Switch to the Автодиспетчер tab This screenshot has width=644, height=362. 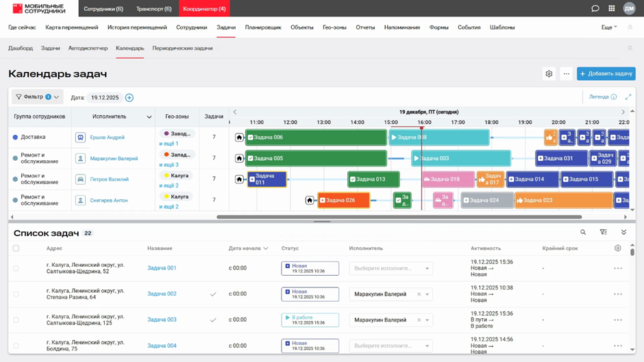click(88, 49)
